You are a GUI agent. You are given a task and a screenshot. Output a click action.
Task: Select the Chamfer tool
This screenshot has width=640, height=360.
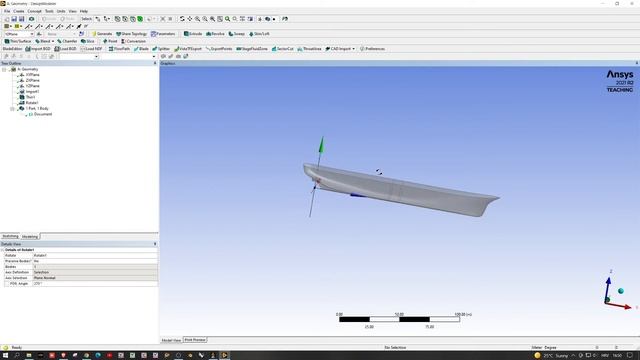coord(67,41)
